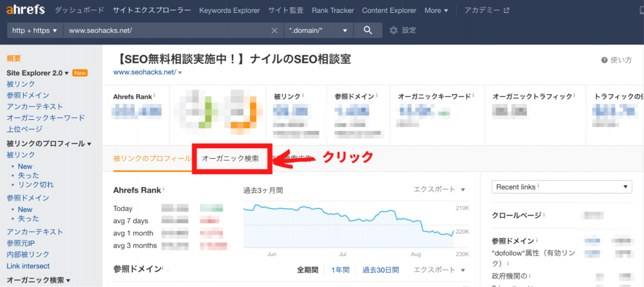Click the ahrefs logo
This screenshot has height=287, width=644.
coord(26,10)
